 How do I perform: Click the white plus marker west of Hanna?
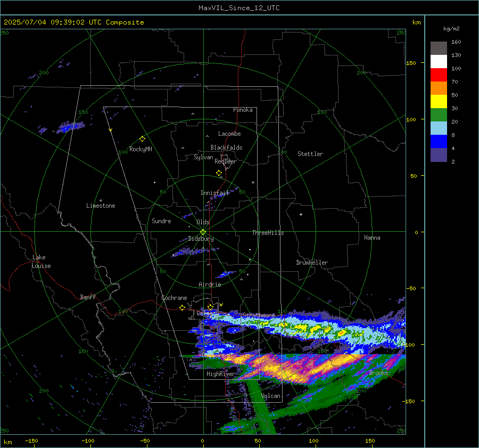[x=301, y=214]
